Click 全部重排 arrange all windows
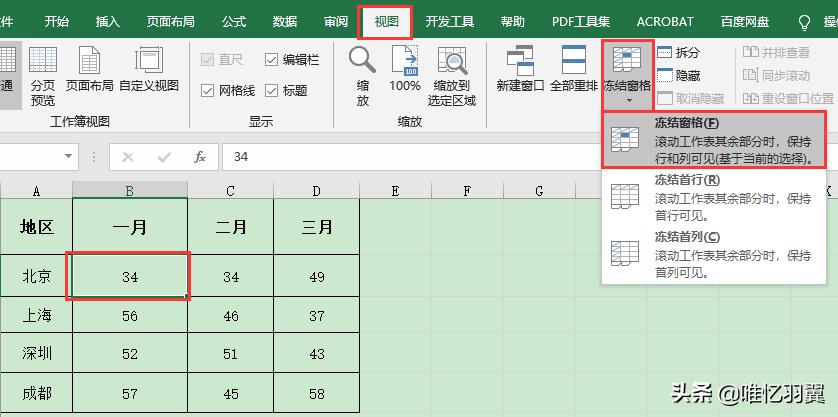The image size is (838, 417). [573, 70]
